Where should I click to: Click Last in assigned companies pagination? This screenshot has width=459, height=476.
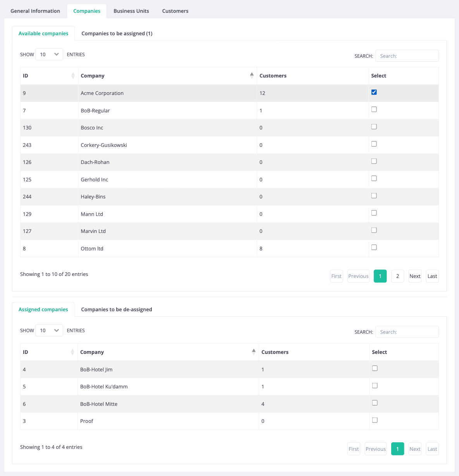point(432,449)
